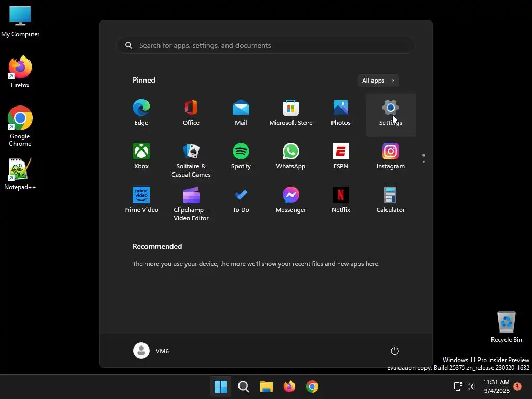
Task: Select the Google Chrome desktop shortcut
Action: click(x=20, y=126)
